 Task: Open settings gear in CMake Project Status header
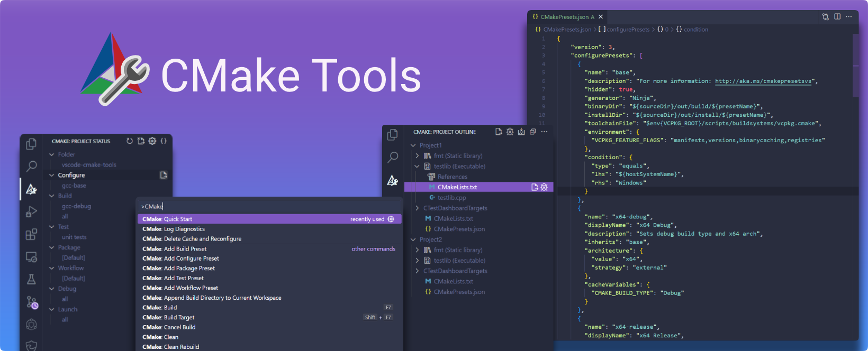pos(152,141)
